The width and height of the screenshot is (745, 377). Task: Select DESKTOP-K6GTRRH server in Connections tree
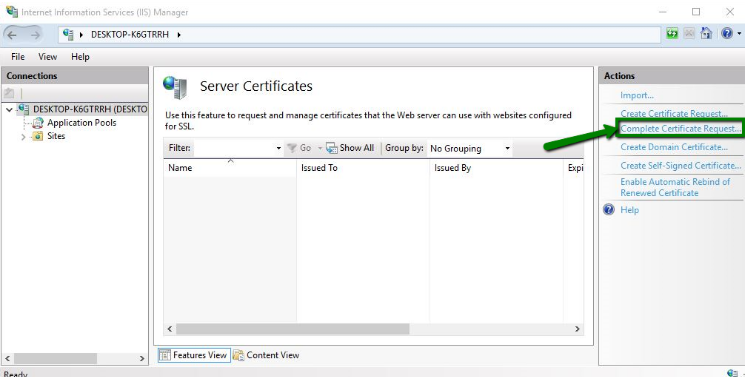(89, 109)
